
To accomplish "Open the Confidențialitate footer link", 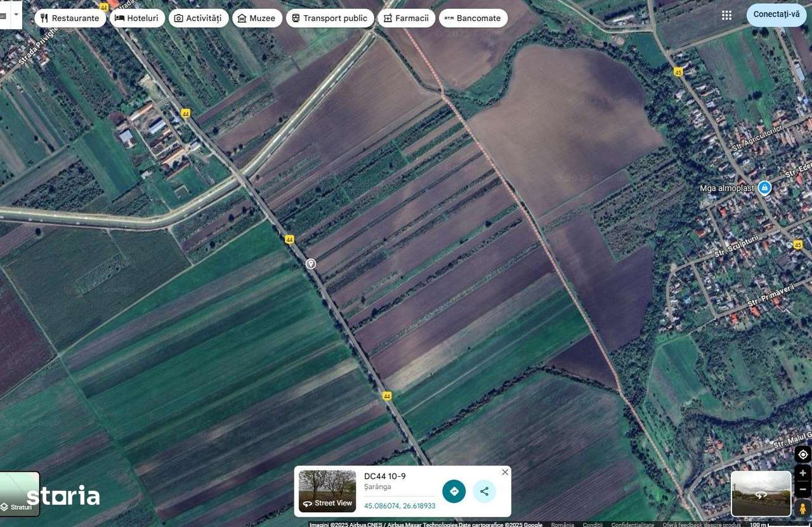I will 632,525.
